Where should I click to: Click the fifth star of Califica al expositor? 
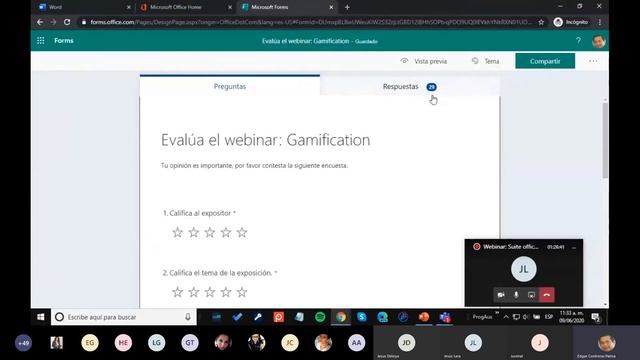point(242,232)
